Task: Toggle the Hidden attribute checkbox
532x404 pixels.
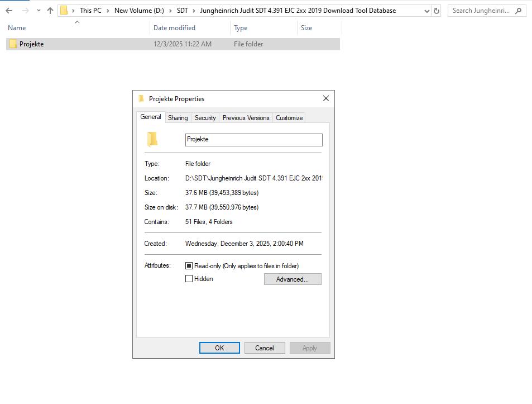Action: [189, 278]
